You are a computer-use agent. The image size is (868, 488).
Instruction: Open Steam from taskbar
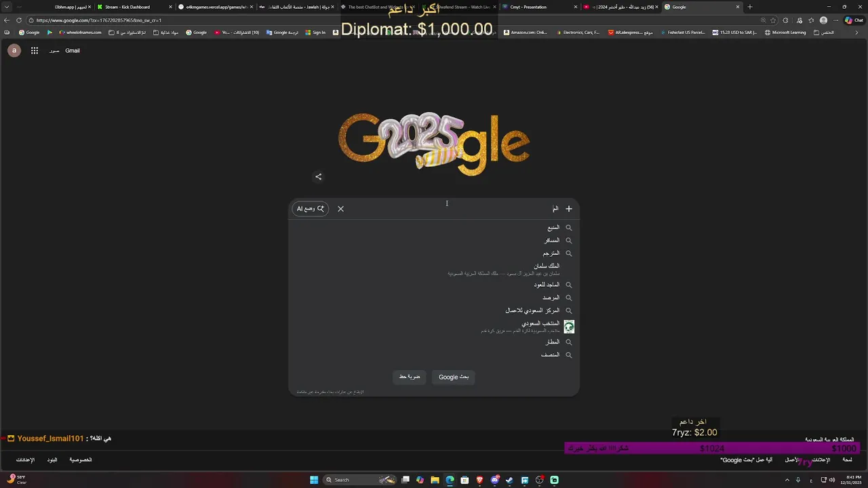(509, 480)
